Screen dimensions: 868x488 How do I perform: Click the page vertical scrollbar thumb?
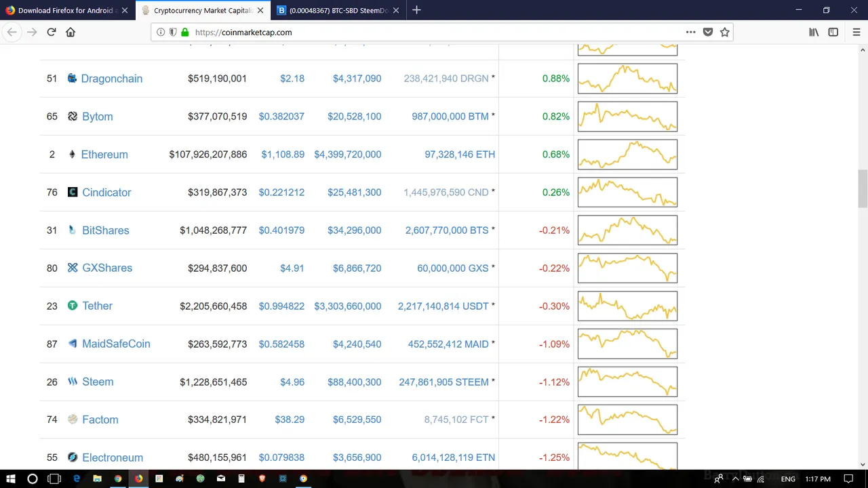click(x=863, y=189)
